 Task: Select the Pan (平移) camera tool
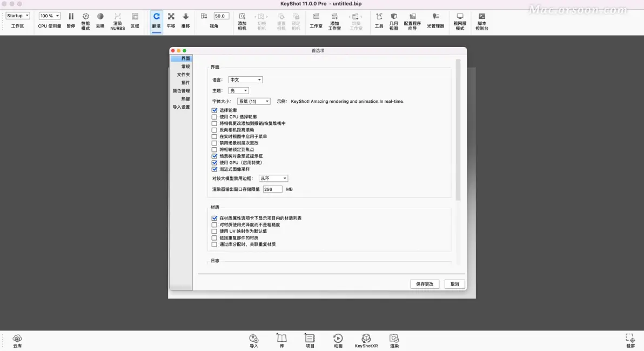click(171, 16)
